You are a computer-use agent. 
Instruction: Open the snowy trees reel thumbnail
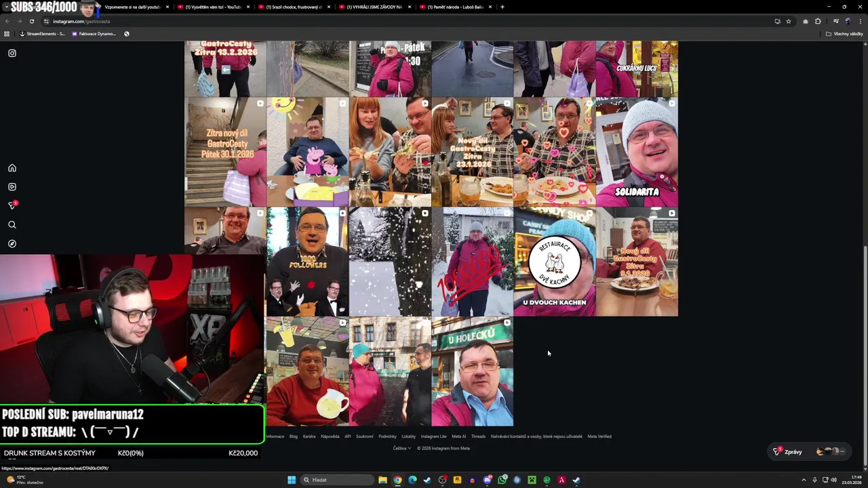coord(390,262)
